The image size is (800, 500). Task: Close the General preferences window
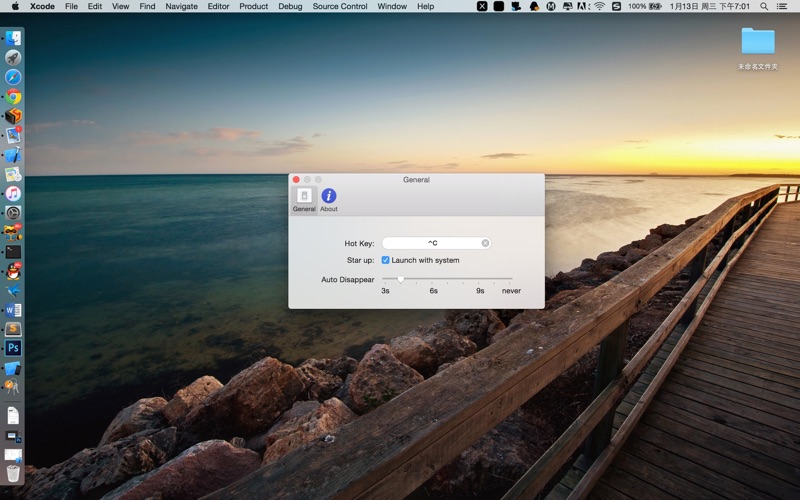pyautogui.click(x=296, y=180)
